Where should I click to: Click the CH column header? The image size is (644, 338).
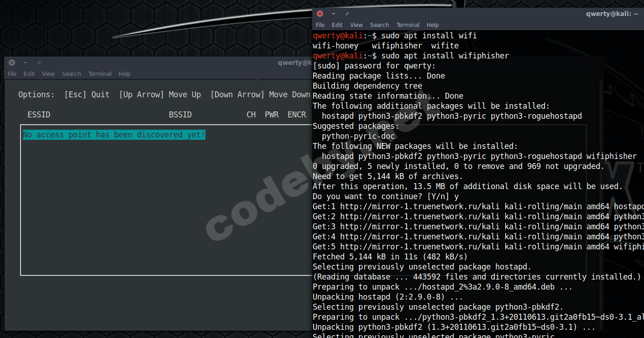(251, 115)
